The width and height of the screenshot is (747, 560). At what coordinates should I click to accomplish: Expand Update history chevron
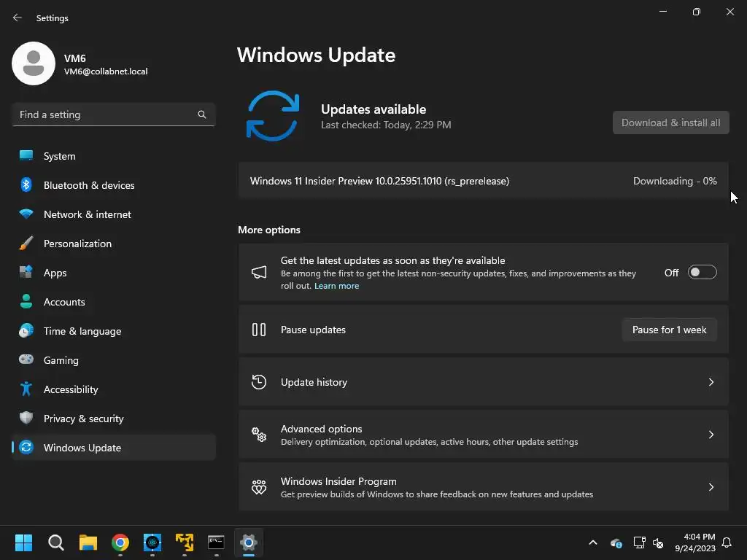click(x=711, y=382)
